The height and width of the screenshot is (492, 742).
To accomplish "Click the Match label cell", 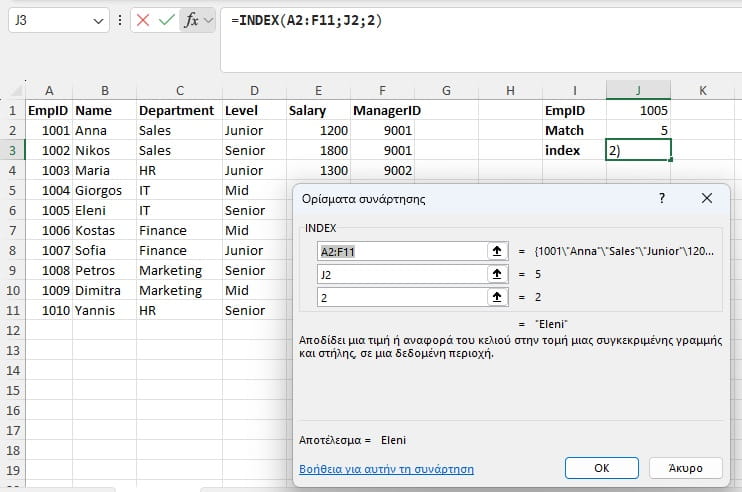I will [x=574, y=131].
